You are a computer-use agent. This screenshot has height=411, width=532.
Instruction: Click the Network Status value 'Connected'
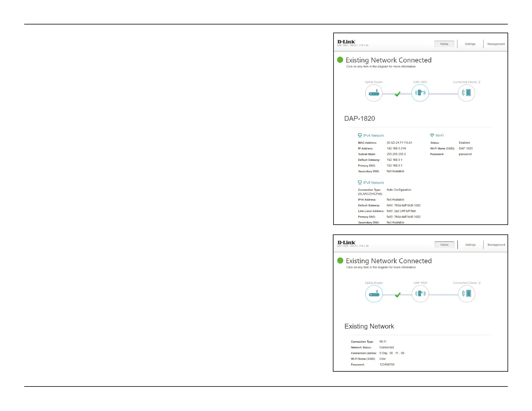click(387, 347)
